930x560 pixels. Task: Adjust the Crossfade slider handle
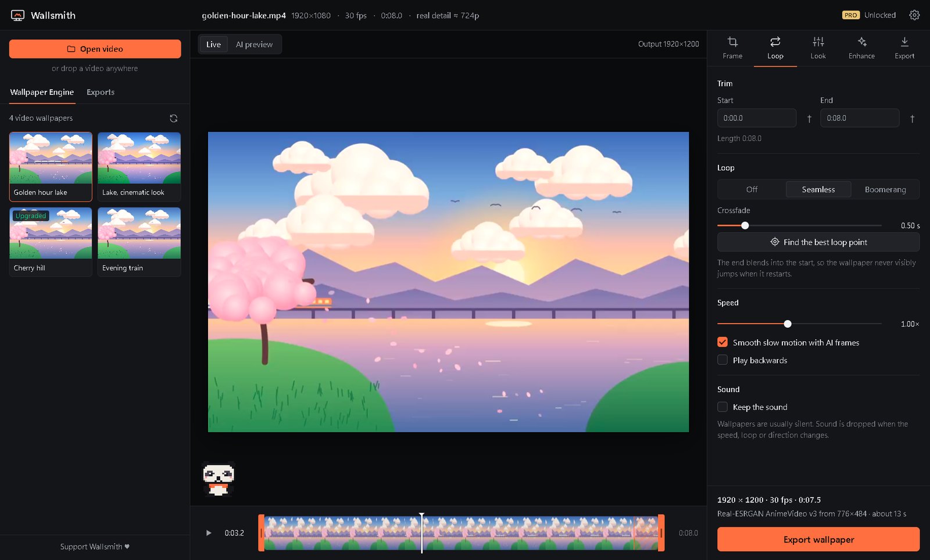[745, 225]
